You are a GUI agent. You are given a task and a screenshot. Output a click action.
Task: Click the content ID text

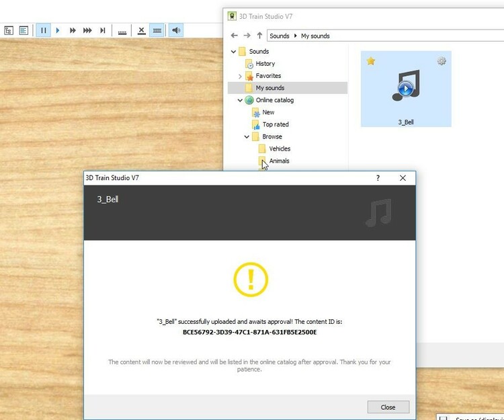[x=250, y=332]
